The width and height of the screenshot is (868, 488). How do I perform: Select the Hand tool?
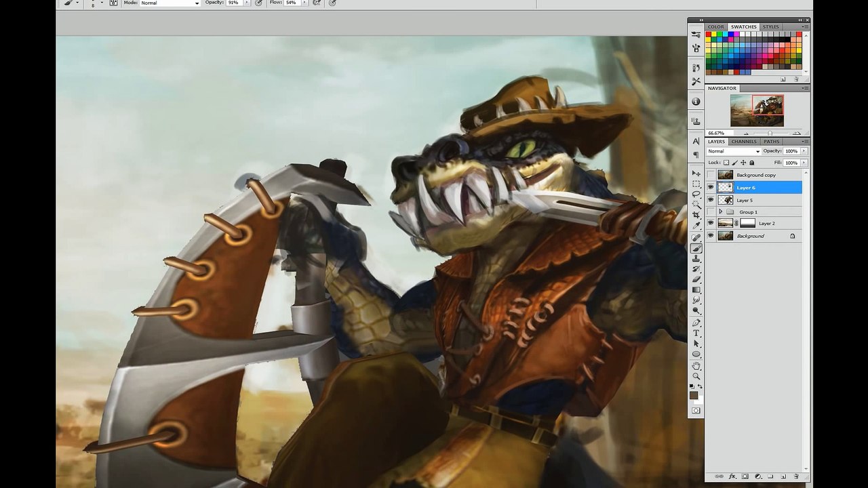pos(696,366)
